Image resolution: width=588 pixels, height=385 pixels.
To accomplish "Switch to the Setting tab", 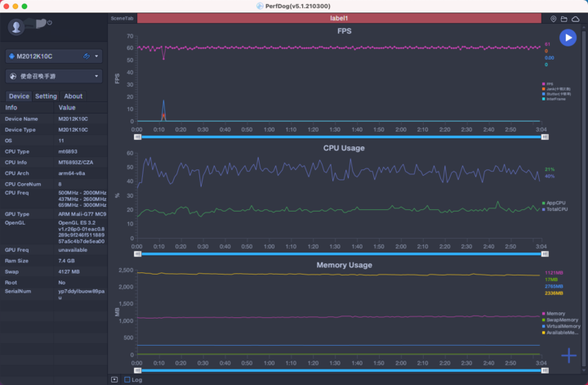I will point(46,96).
